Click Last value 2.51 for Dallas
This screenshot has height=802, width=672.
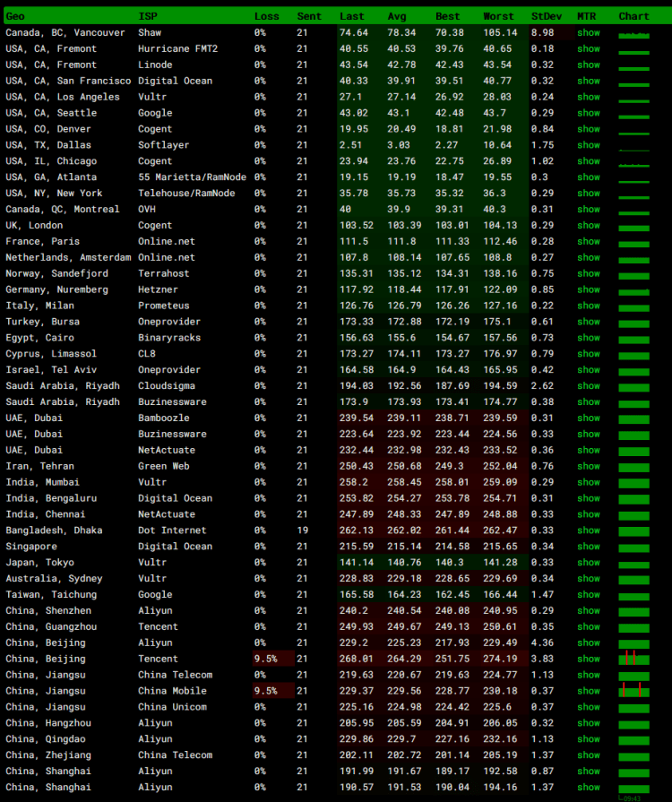pyautogui.click(x=350, y=145)
